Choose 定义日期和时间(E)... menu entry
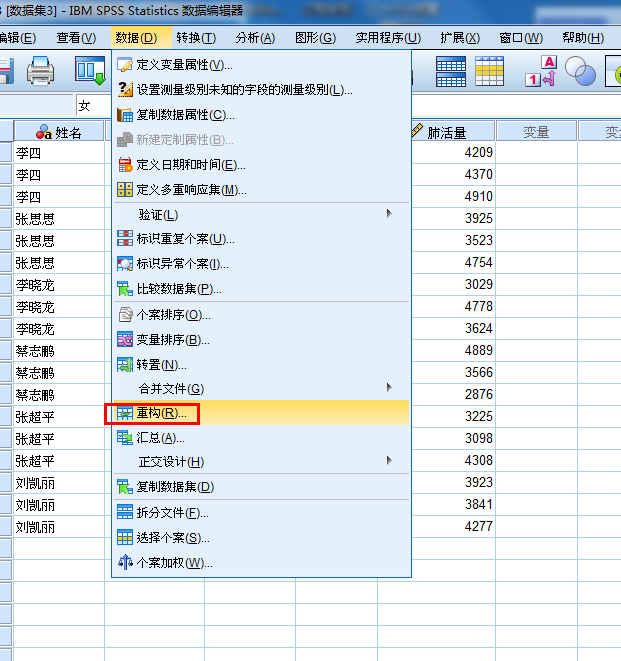 [261, 165]
